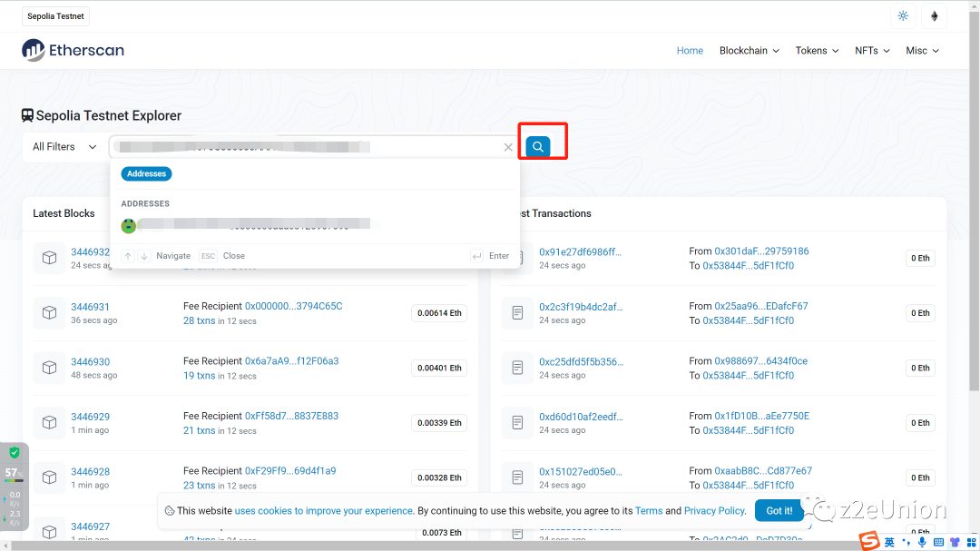Toggle the light/dark theme sun icon
This screenshot has width=980, height=551.
pos(903,16)
